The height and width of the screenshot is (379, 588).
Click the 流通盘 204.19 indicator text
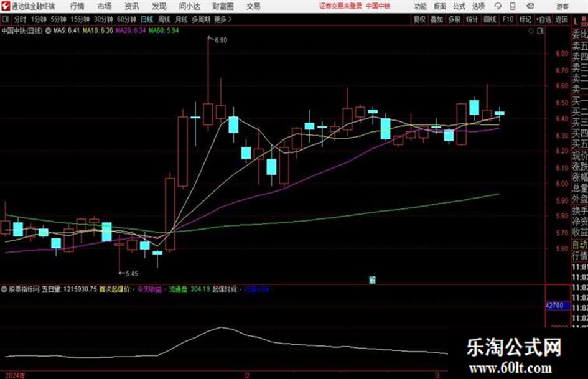coord(189,289)
